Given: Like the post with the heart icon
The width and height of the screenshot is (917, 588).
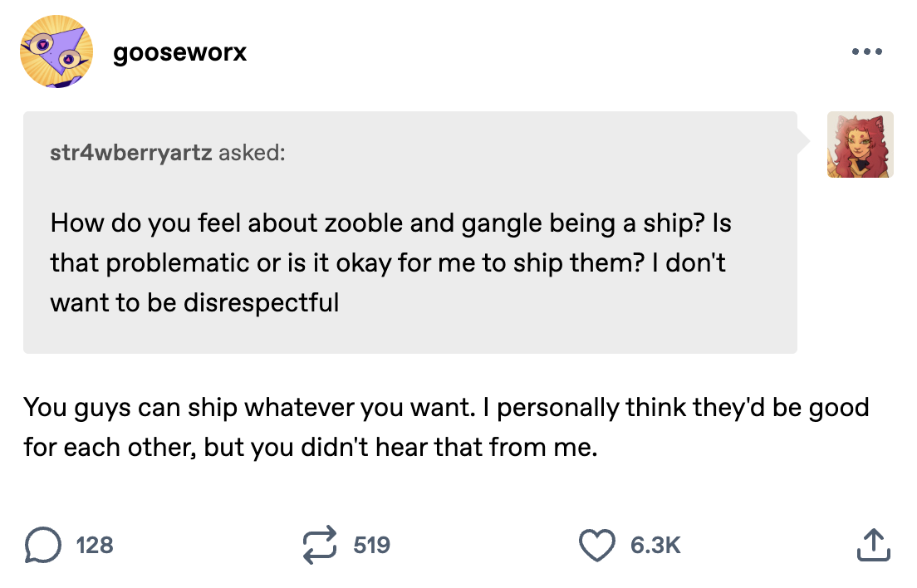Looking at the screenshot, I should pos(596,545).
